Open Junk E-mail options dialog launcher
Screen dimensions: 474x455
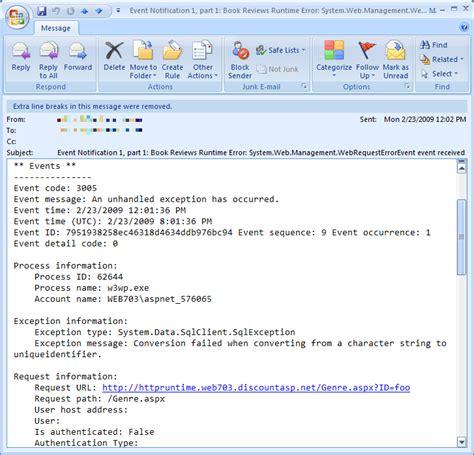(304, 86)
